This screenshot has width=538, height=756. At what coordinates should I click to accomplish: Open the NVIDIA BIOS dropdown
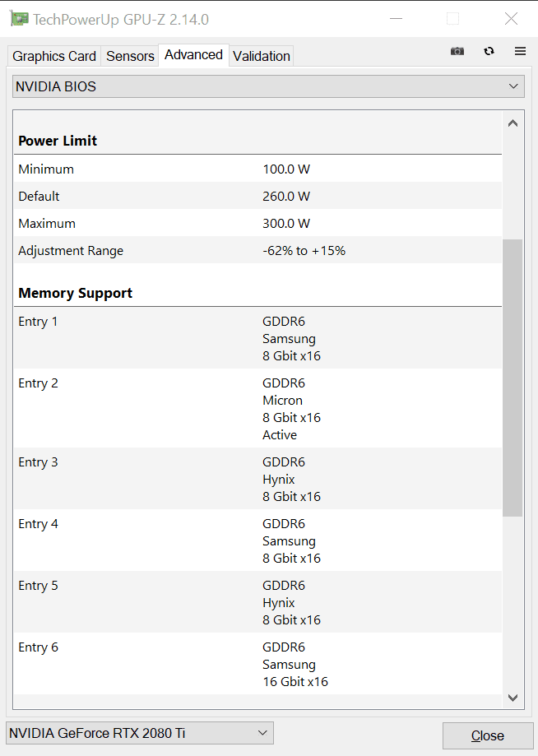pos(268,86)
